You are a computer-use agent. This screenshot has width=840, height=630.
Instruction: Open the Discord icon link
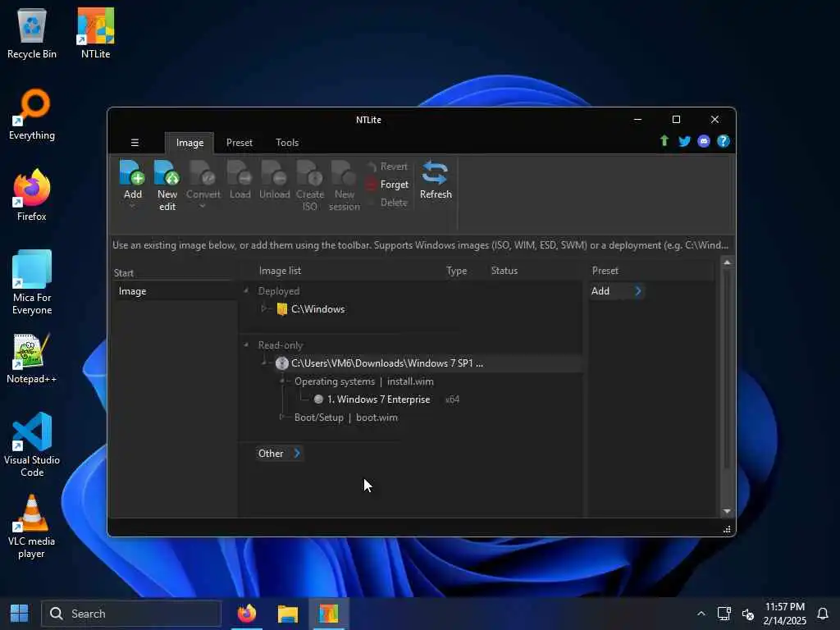[x=704, y=141]
